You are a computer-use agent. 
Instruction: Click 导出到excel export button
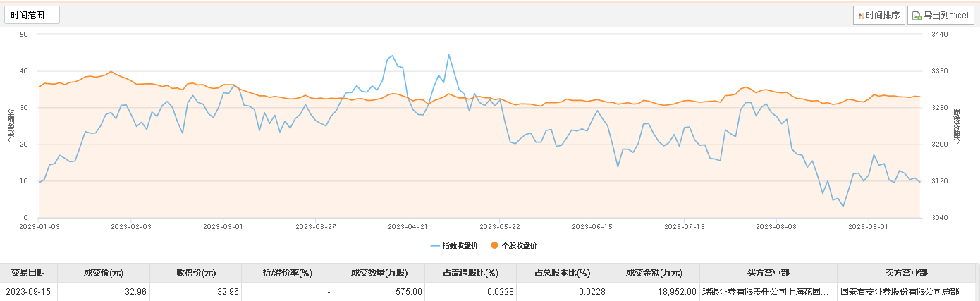point(941,15)
